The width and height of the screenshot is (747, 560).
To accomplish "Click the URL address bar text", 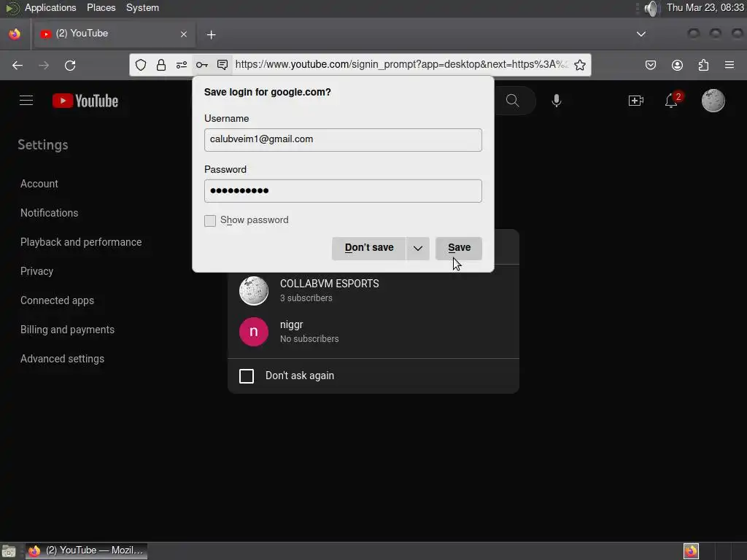I will [x=402, y=64].
